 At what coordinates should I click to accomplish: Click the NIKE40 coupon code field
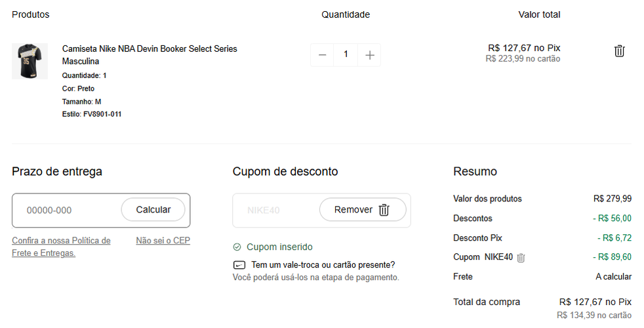coord(272,210)
